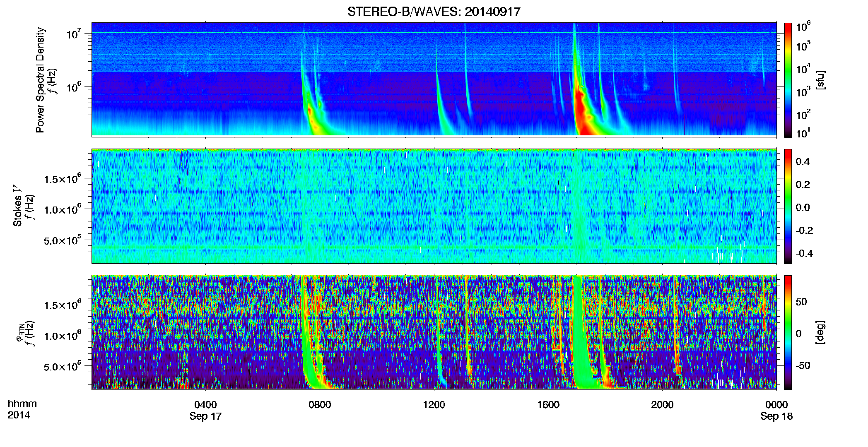This screenshot has height=447, width=868.
Task: Click the Power Spectral Density axis label
Action: 40,80
